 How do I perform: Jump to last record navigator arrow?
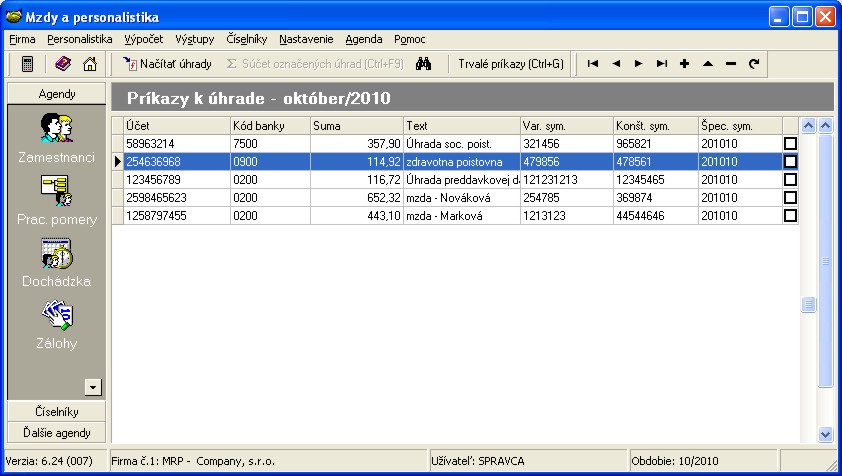(662, 64)
